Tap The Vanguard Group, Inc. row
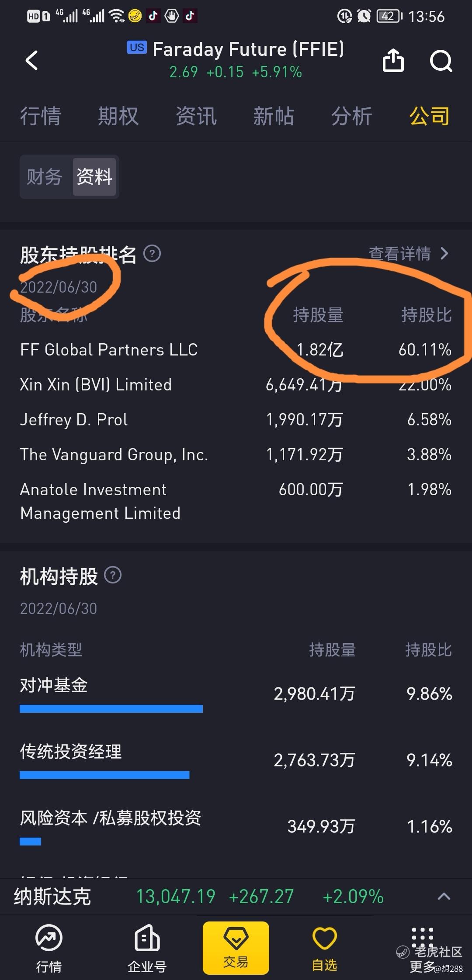Image resolution: width=472 pixels, height=980 pixels. (236, 455)
